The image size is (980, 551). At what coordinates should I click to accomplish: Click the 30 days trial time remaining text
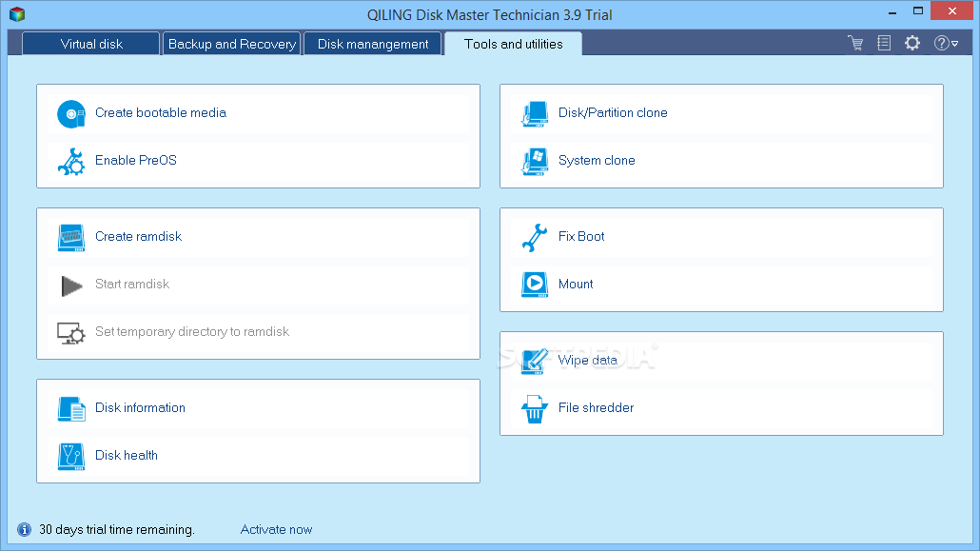pyautogui.click(x=117, y=530)
